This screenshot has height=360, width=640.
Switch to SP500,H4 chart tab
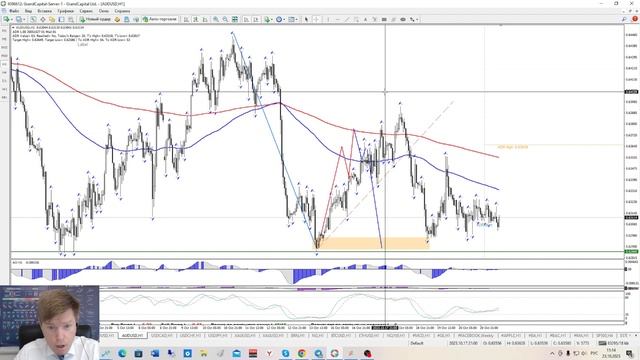coord(604,336)
